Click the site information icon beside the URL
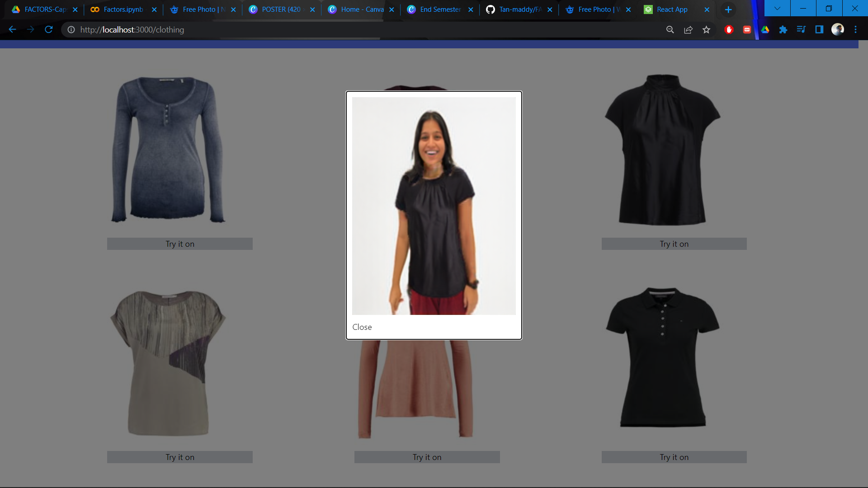Screen dimensions: 868x488 point(71,30)
